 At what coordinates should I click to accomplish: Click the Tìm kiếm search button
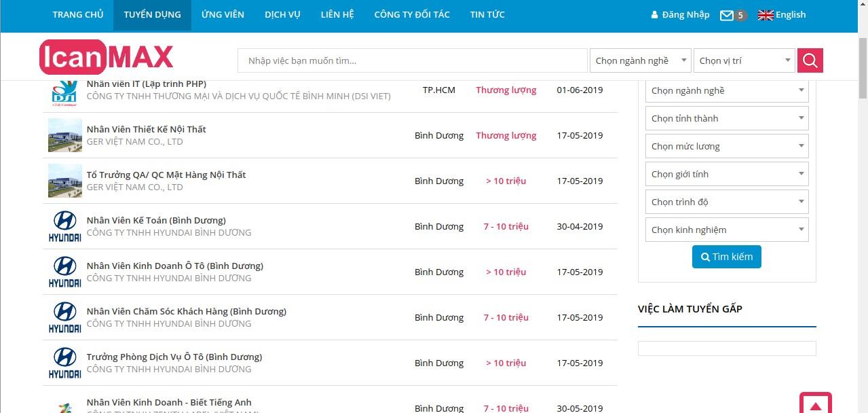727,257
